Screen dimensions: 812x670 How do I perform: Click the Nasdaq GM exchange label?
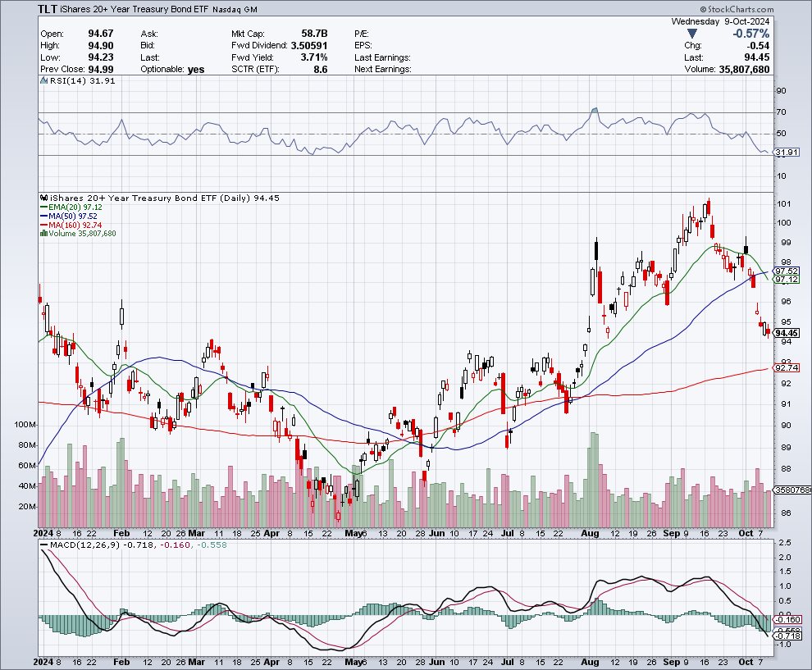235,10
